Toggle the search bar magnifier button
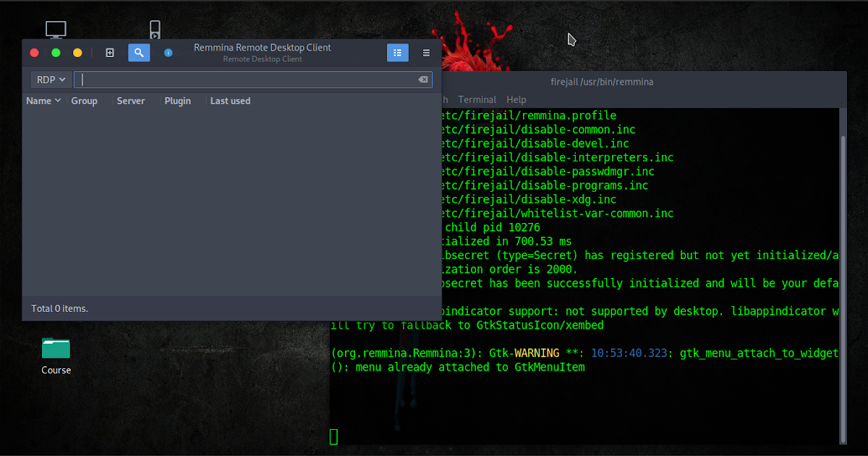Image resolution: width=868 pixels, height=456 pixels. [139, 53]
